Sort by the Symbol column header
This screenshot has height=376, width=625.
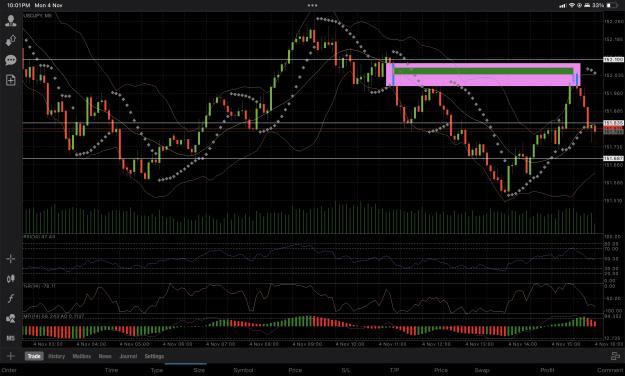click(x=243, y=370)
